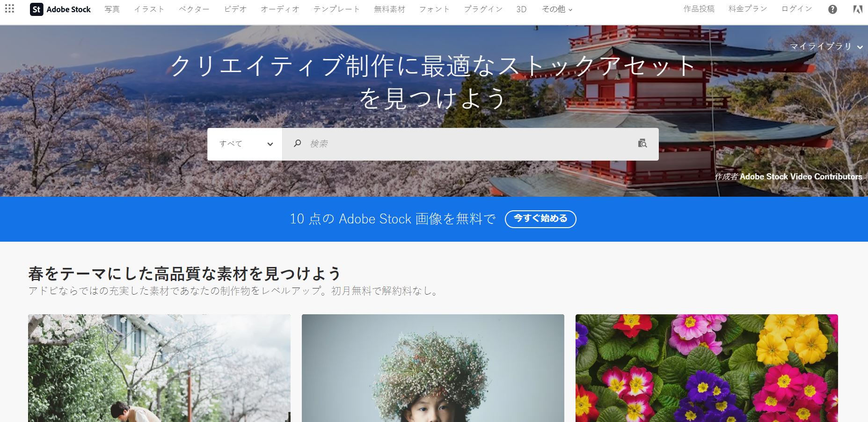The image size is (868, 422).
Task: Click the Adobe Stock logo
Action: coord(60,8)
